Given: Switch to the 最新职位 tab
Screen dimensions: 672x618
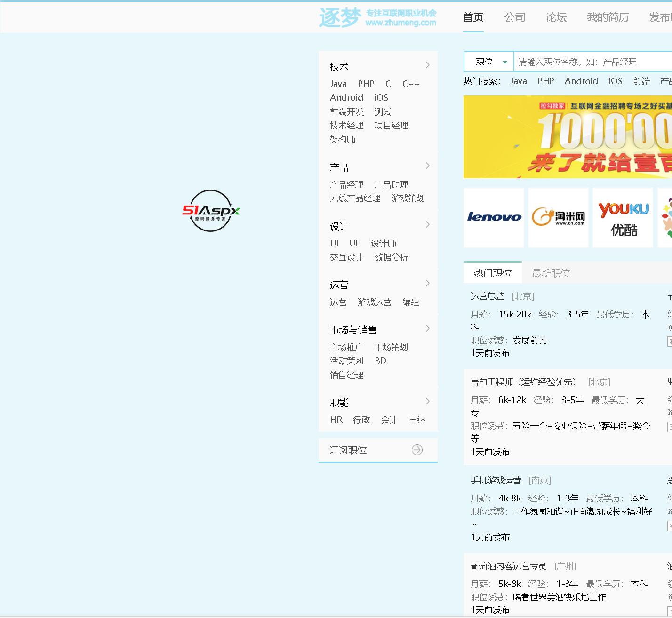Looking at the screenshot, I should 551,273.
